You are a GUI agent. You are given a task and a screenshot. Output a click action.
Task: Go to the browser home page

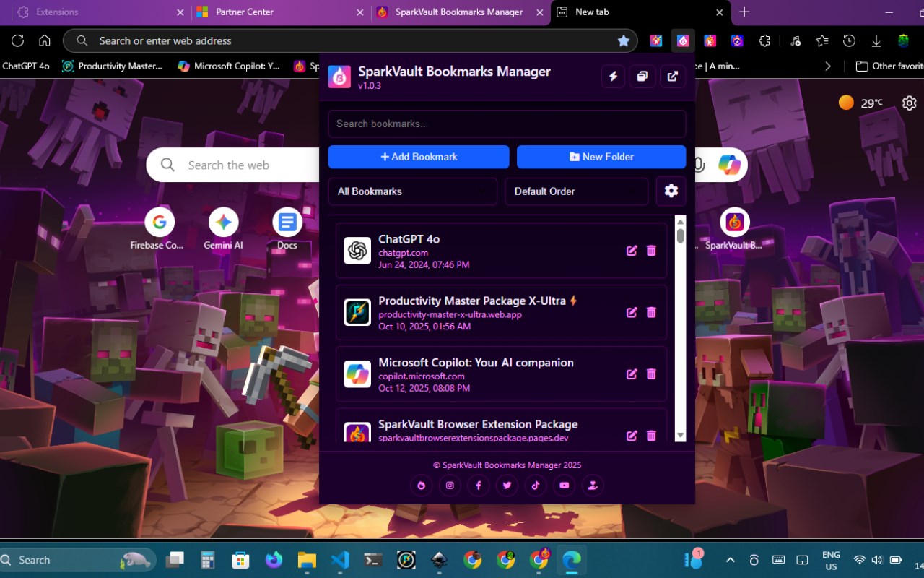(x=45, y=41)
